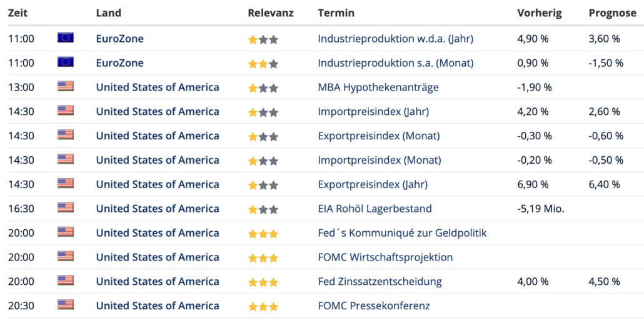
Task: Click the US flag for FOMC Pressekonferenz
Action: coord(65,304)
